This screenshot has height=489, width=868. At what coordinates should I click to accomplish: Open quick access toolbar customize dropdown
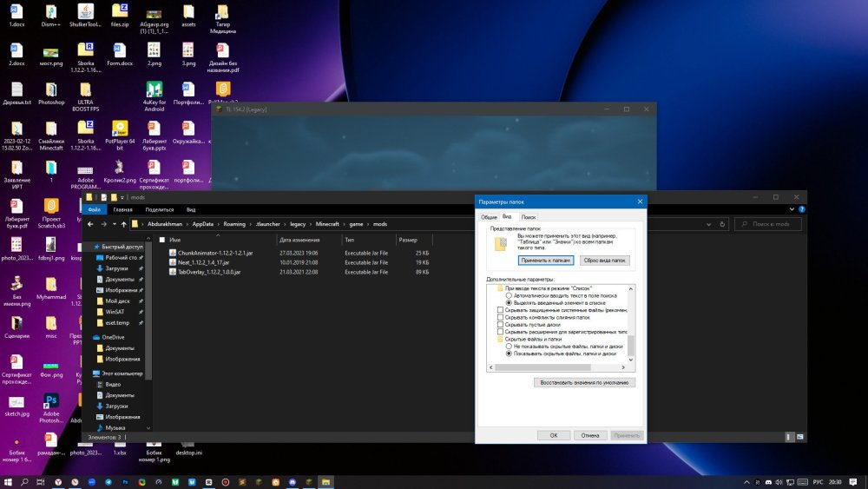click(122, 197)
